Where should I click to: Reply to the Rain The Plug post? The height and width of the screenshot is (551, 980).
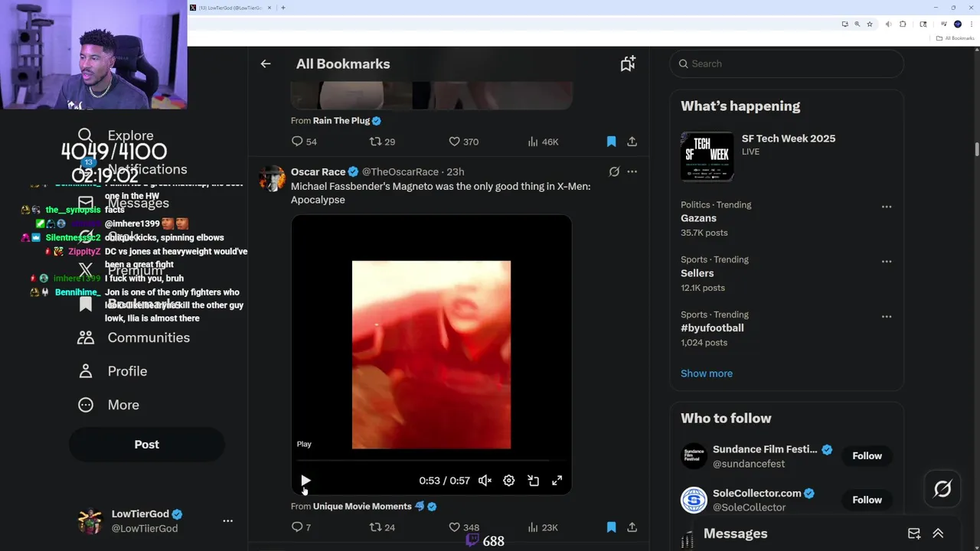click(304, 142)
